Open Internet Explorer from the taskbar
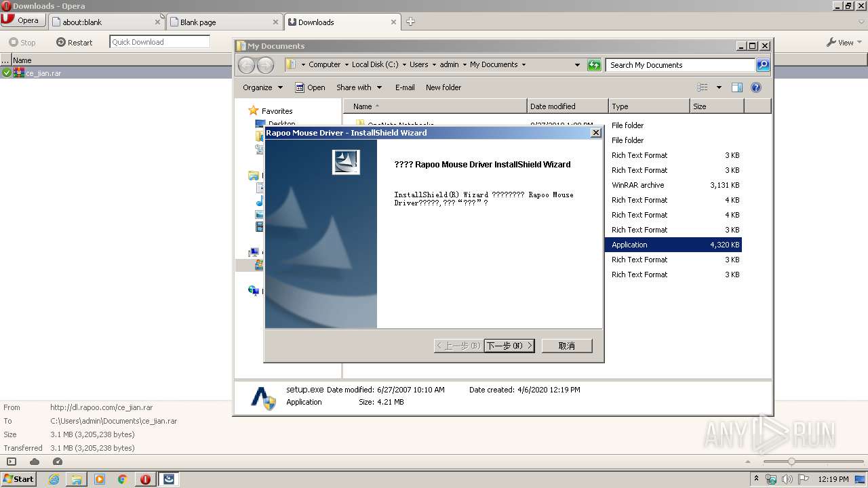The image size is (868, 488). click(x=54, y=479)
